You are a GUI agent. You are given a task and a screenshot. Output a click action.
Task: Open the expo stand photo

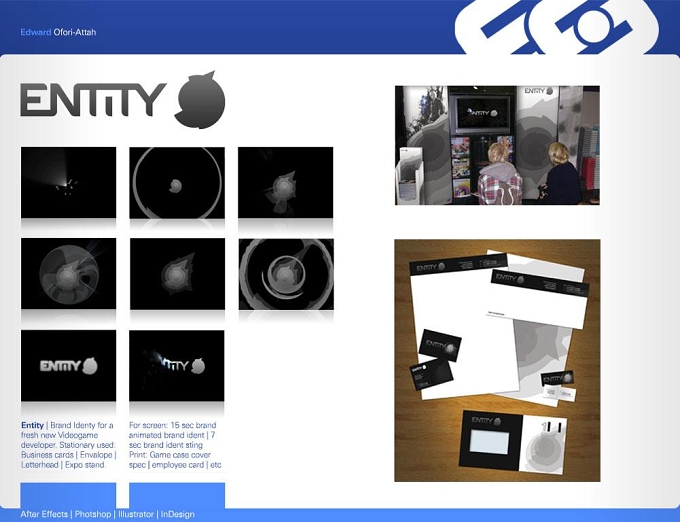click(497, 145)
